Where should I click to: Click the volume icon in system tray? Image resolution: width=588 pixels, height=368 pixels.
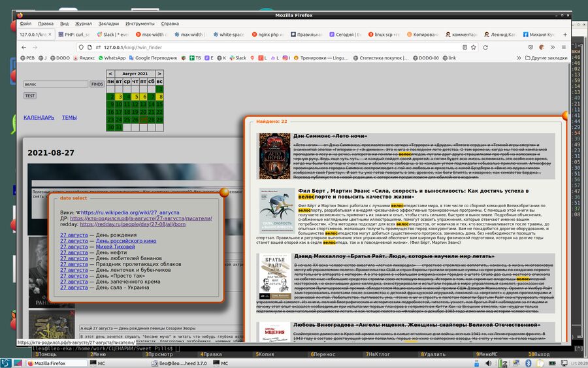[488, 363]
